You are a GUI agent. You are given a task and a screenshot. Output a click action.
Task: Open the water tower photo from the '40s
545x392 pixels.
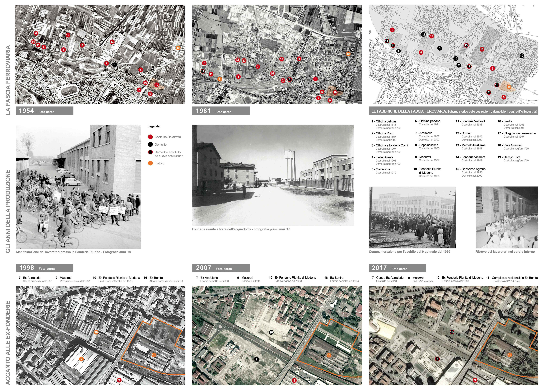point(273,175)
